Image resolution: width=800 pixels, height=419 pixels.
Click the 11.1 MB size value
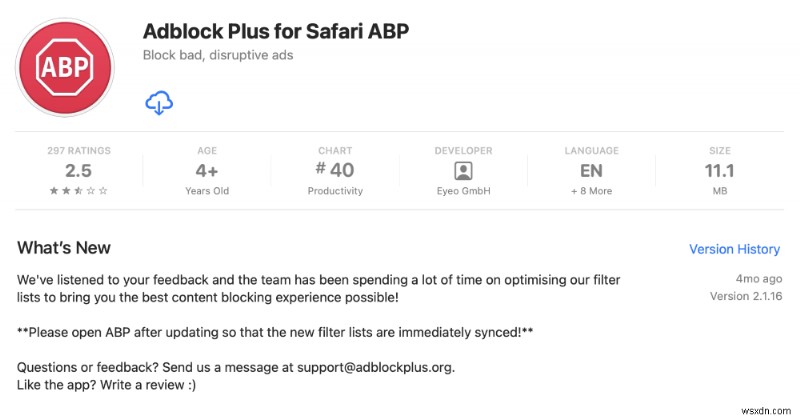719,170
